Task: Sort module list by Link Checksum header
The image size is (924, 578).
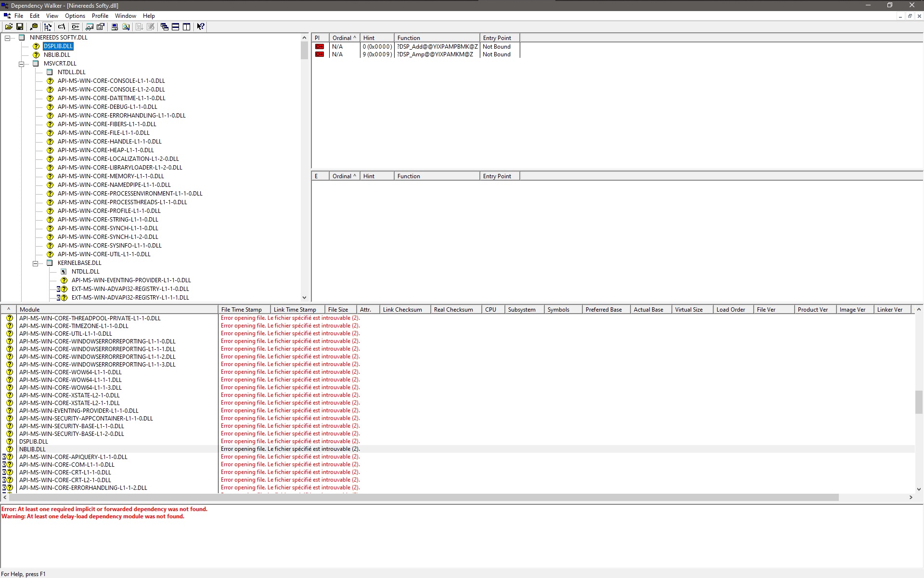Action: click(x=405, y=310)
